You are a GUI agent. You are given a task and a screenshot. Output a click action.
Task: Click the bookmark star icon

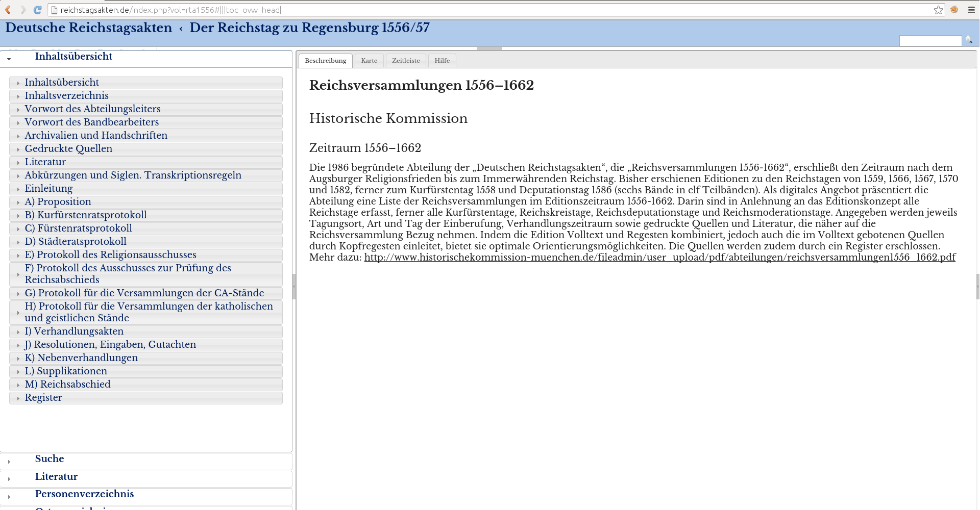point(938,10)
